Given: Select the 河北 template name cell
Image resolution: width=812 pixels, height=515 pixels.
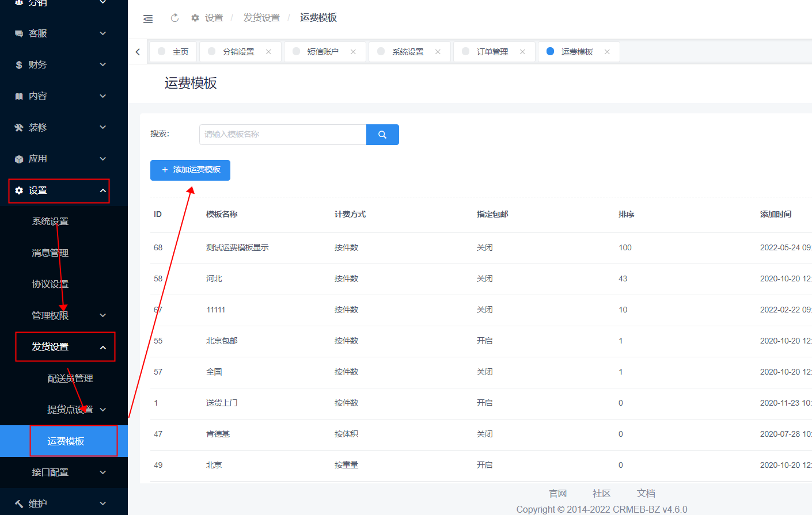Looking at the screenshot, I should [x=214, y=279].
